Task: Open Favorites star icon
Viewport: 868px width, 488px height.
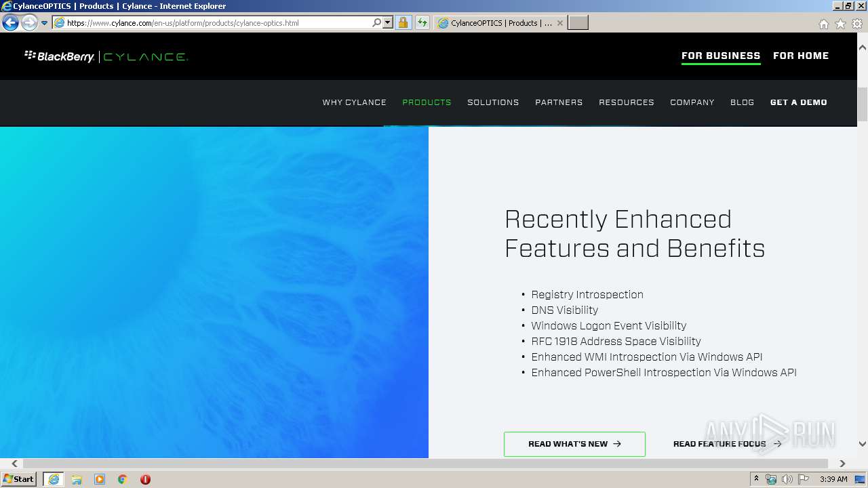Action: pyautogui.click(x=840, y=24)
